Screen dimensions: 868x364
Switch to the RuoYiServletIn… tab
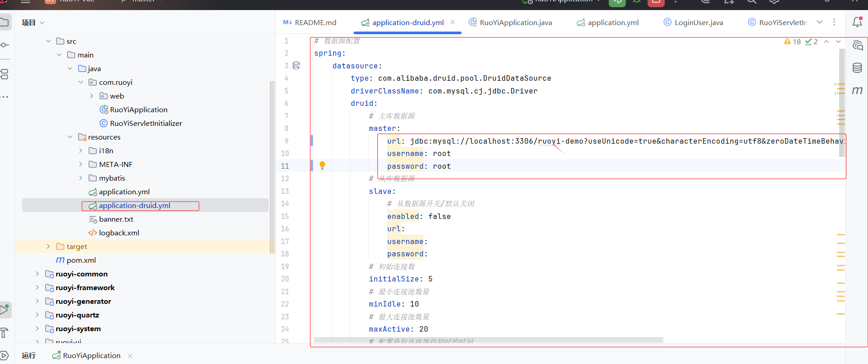[778, 22]
